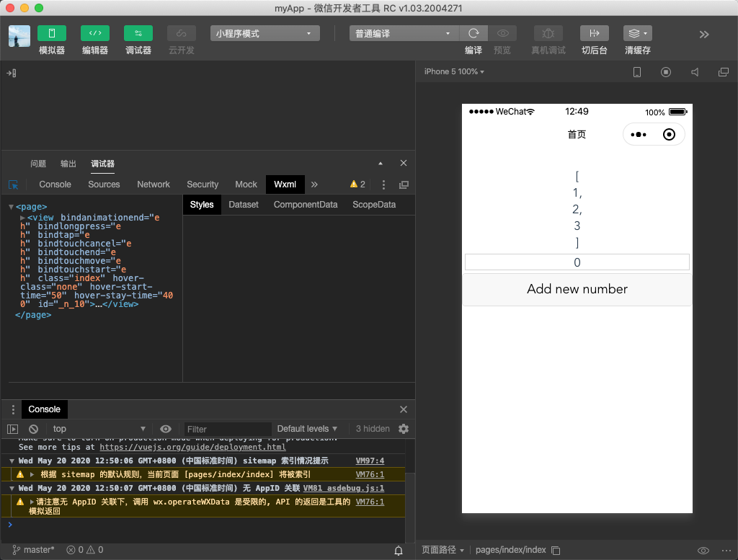Viewport: 738px width, 560px height.
Task: Click the console Filter input field
Action: (227, 429)
